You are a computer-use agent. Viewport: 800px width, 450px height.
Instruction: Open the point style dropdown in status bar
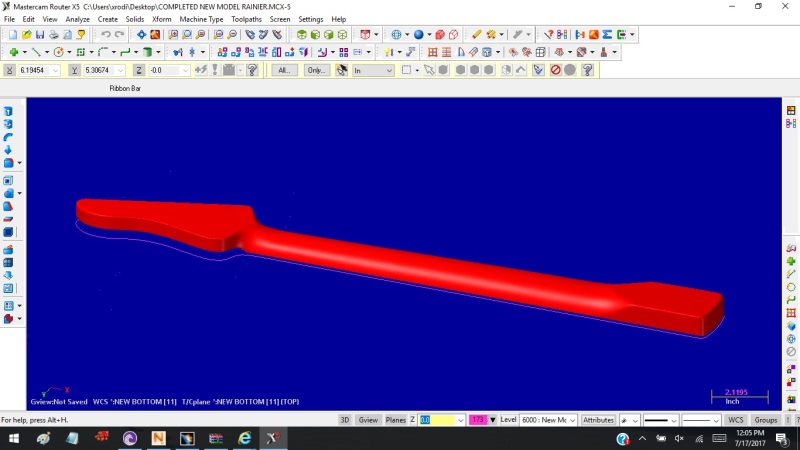(x=635, y=420)
